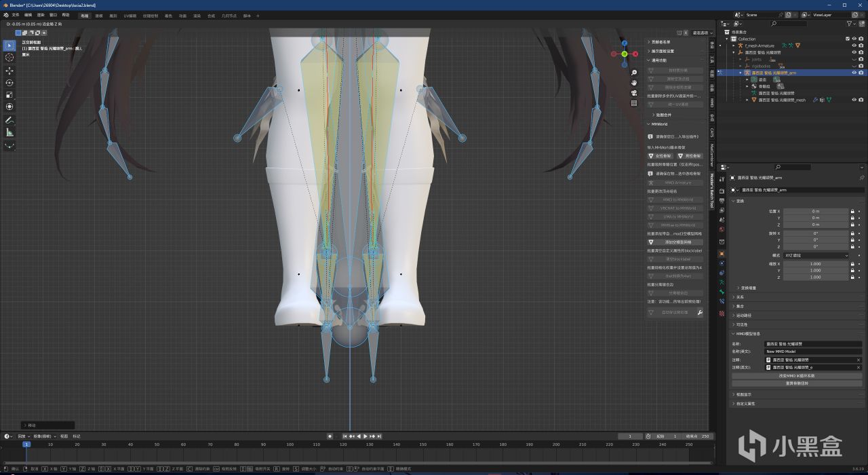Screen dimensions: 868x475
Task: Select the Rotate tool in left toolbar
Action: tap(9, 83)
